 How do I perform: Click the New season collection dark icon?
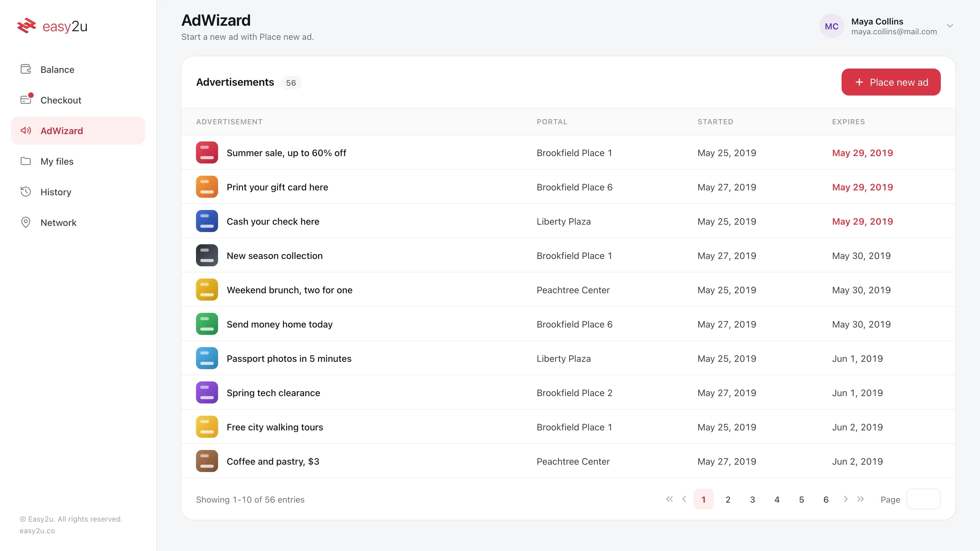(207, 255)
